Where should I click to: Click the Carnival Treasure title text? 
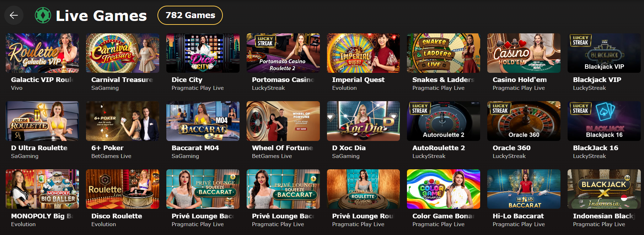122,80
